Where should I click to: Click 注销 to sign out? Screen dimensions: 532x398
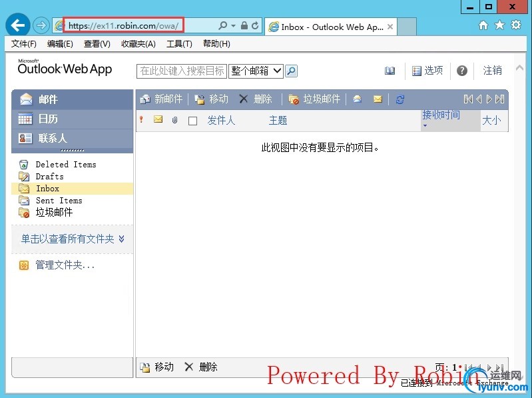coord(492,70)
